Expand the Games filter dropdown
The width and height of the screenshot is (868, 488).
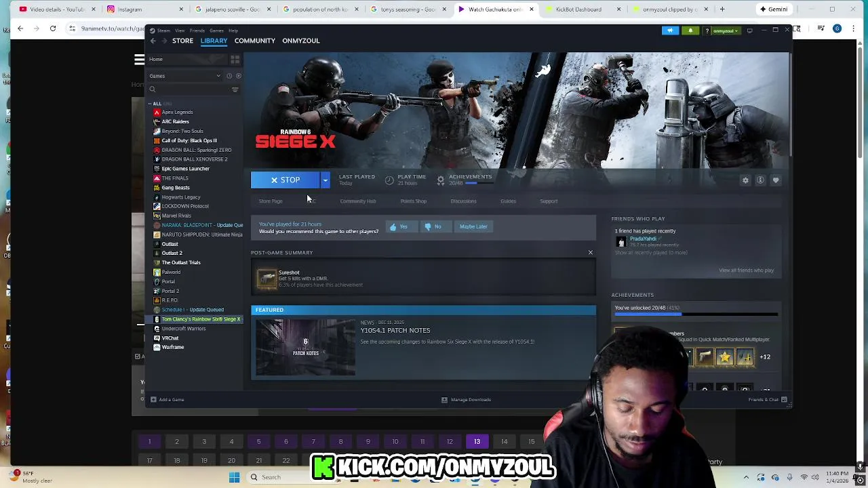(x=184, y=76)
